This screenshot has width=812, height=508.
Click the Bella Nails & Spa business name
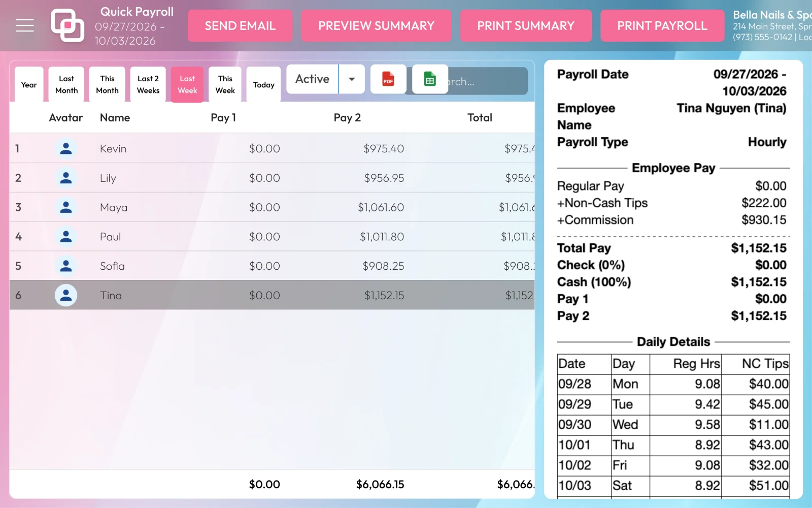coord(772,15)
